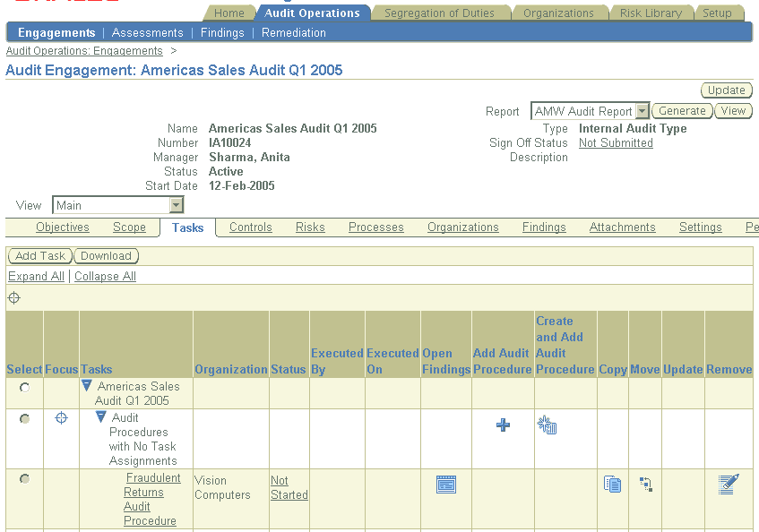
Task: Open the Settings subtab
Action: 701,227
